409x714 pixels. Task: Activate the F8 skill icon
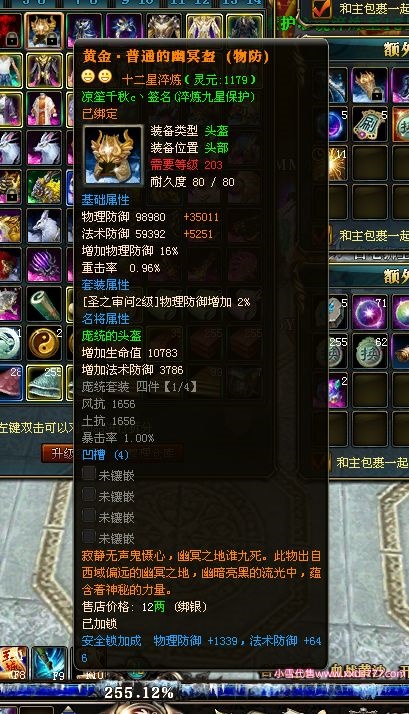pos(12,663)
